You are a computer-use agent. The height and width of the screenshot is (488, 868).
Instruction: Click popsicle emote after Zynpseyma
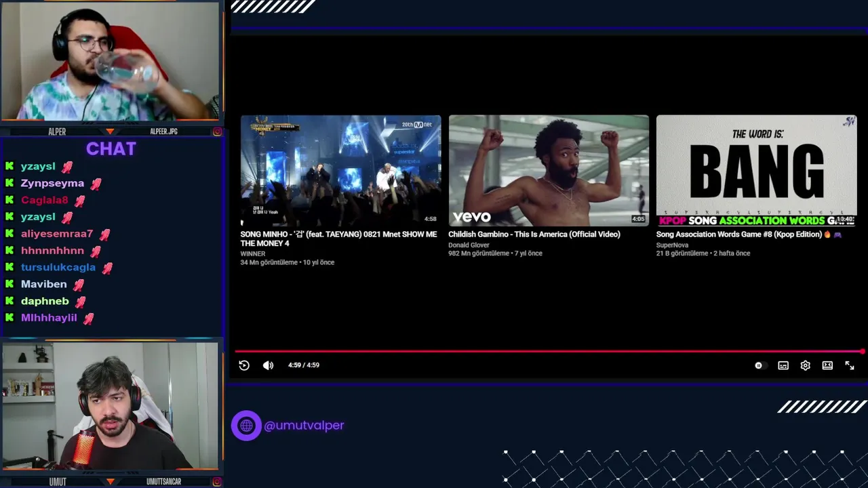click(x=96, y=184)
